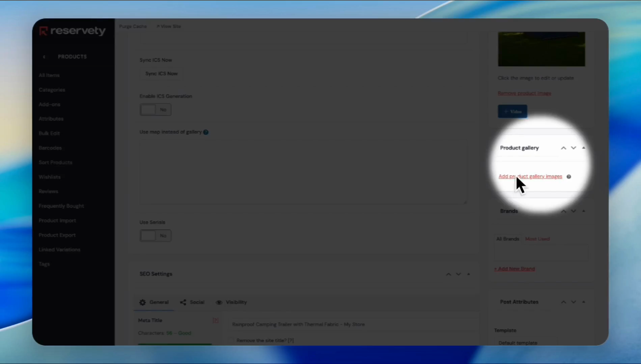Toggle the Use Serials switch
This screenshot has width=641, height=364.
click(156, 236)
